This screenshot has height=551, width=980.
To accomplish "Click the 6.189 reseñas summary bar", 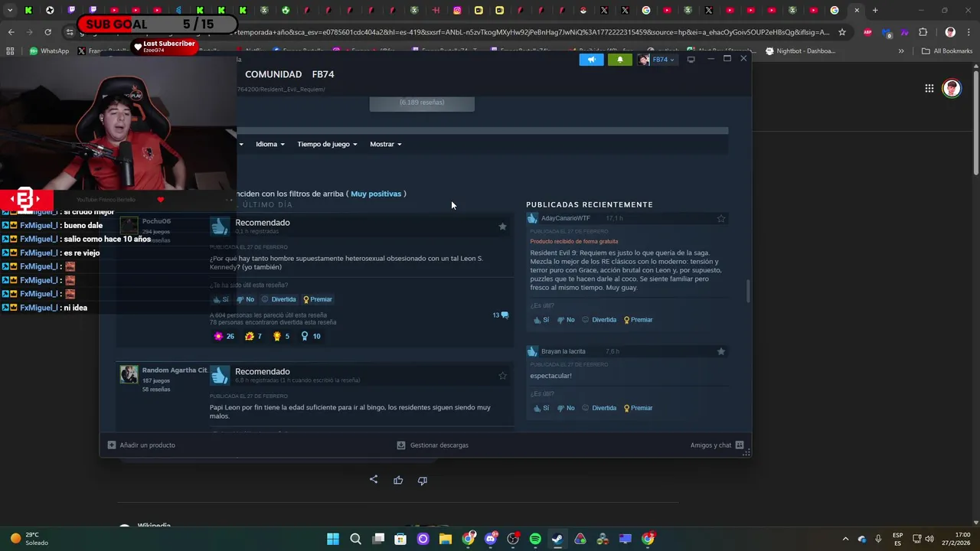I will tap(422, 103).
